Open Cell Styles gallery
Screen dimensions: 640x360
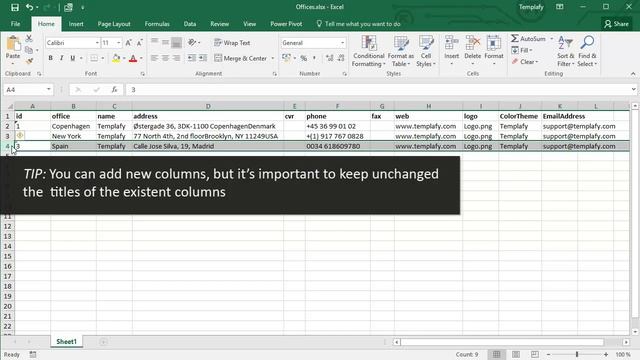[x=426, y=51]
